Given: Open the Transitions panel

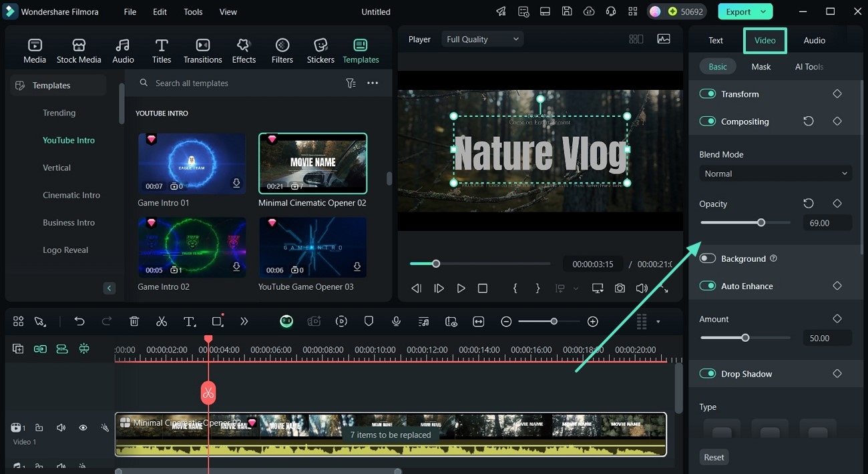Looking at the screenshot, I should 202,51.
